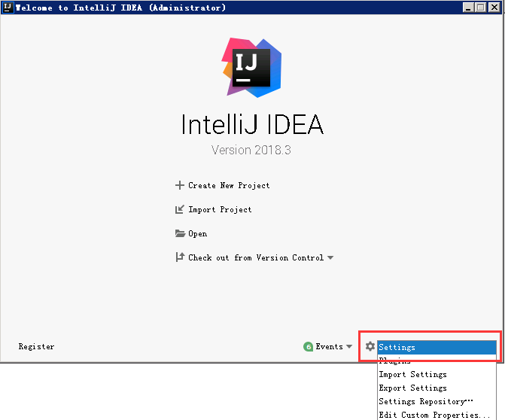Click the IntelliJ IDEA product name heading
The image size is (505, 420).
pos(252,125)
